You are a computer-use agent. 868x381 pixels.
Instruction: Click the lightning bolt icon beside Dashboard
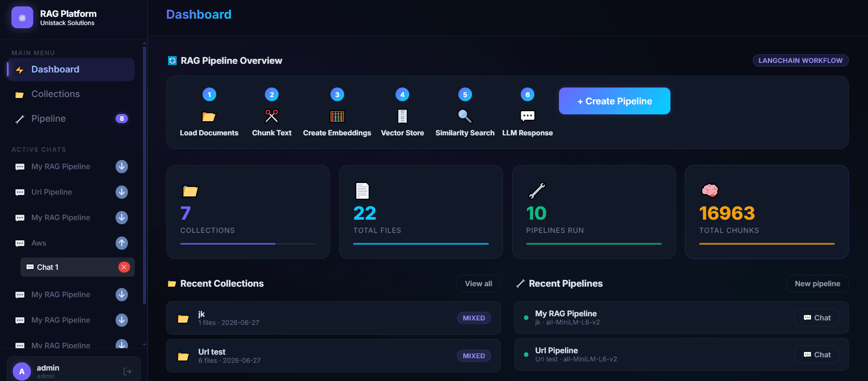click(20, 70)
